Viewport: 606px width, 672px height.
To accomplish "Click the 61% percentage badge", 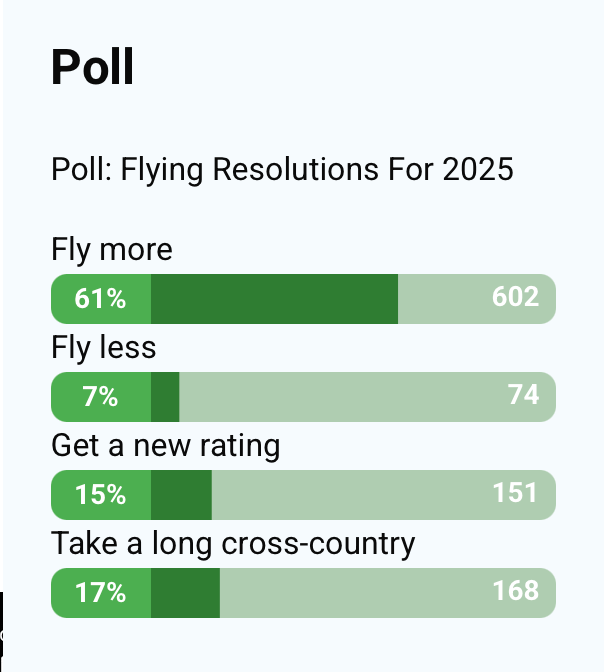I will coord(100,298).
